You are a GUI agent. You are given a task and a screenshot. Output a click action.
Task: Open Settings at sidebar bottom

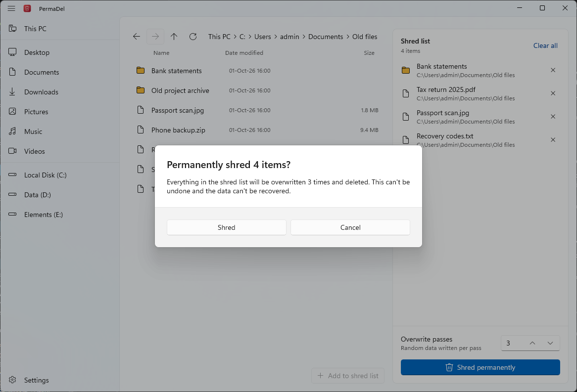(x=59, y=380)
